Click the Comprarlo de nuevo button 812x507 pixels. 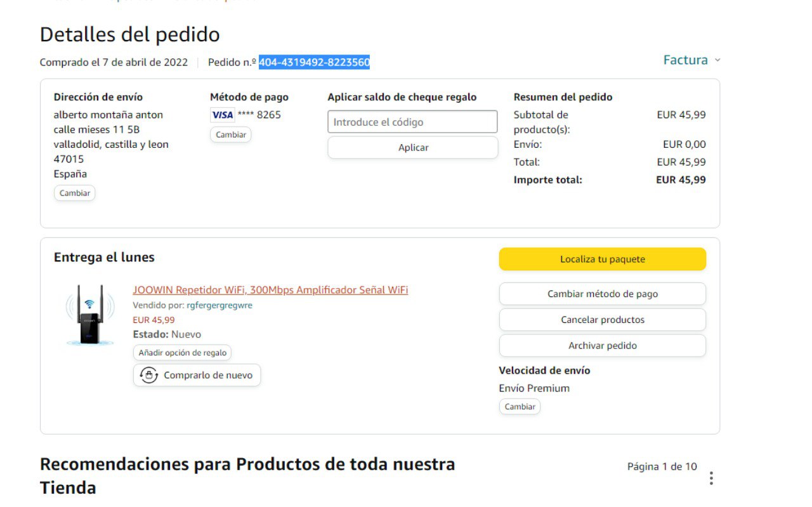click(x=197, y=375)
